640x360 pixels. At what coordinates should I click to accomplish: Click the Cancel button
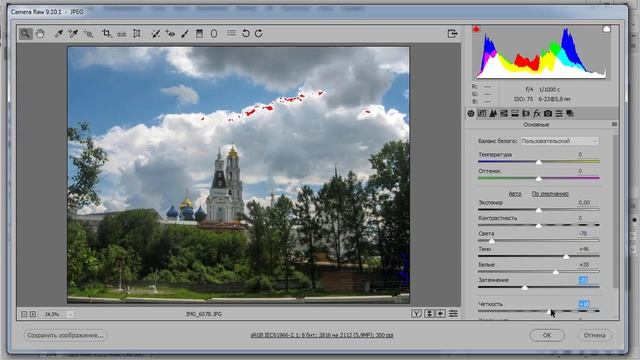click(594, 335)
